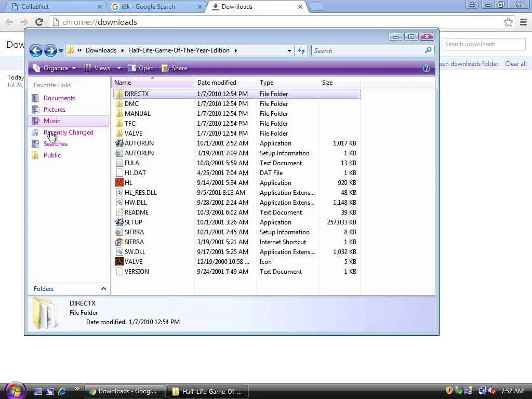Sort by the Size column header
Viewport: 532px width, 399px height.
click(x=340, y=83)
